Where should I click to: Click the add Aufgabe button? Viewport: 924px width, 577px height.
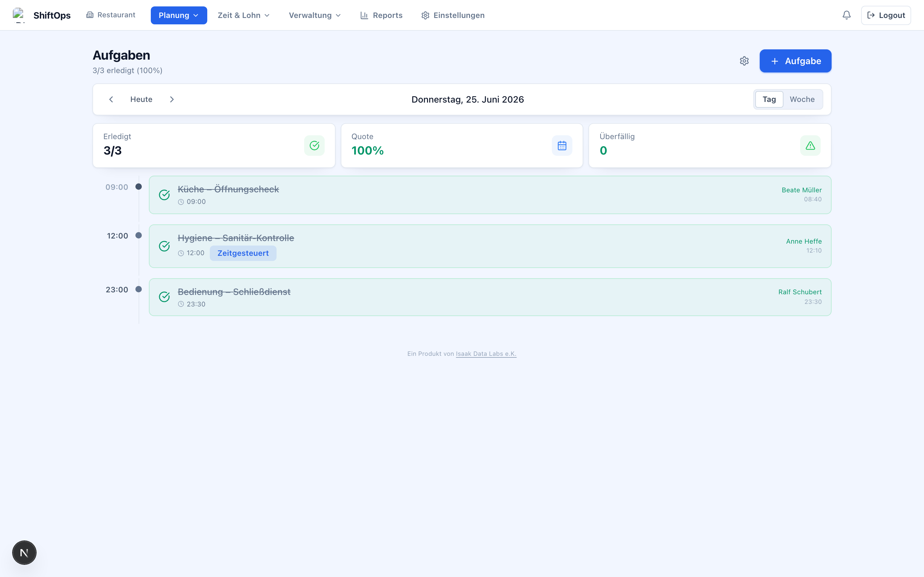pyautogui.click(x=795, y=61)
